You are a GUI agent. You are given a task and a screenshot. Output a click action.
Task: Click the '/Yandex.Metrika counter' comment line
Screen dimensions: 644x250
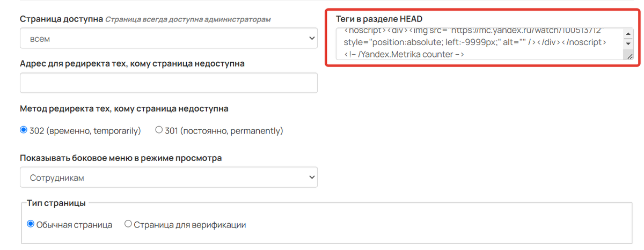(404, 54)
